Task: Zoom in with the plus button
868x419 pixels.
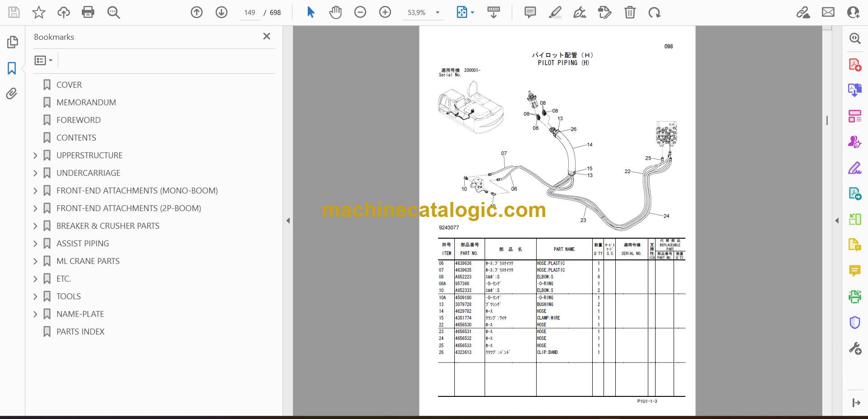Action: [x=385, y=12]
